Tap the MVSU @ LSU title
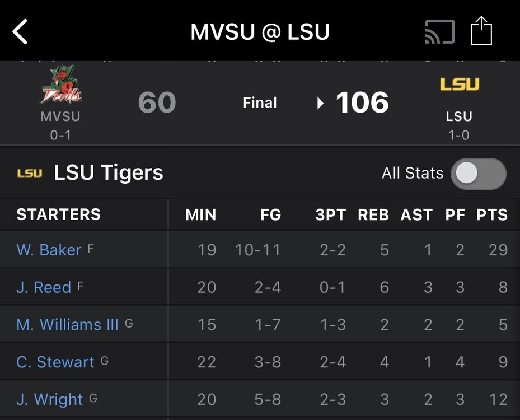 pos(260,32)
